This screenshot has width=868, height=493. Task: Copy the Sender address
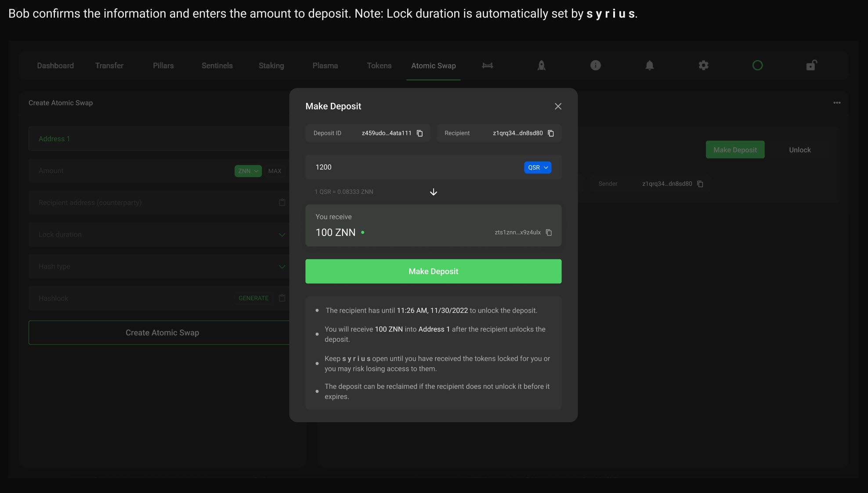tap(700, 184)
